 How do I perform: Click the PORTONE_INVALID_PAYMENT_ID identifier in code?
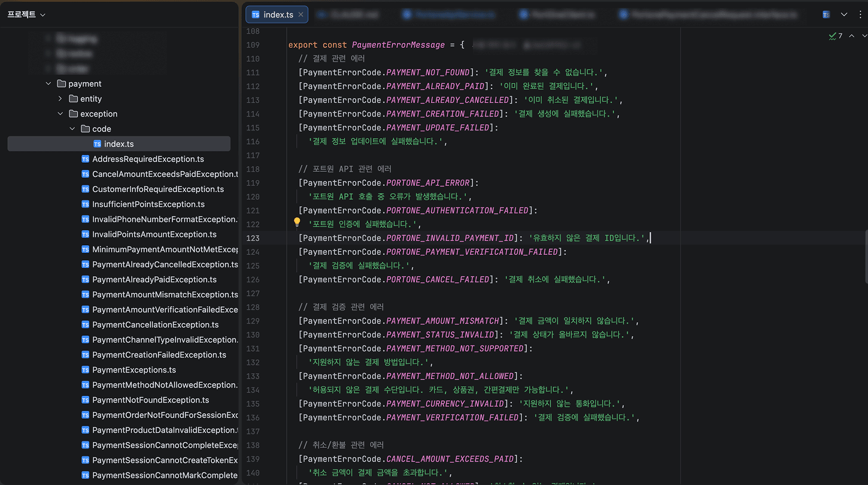click(450, 238)
